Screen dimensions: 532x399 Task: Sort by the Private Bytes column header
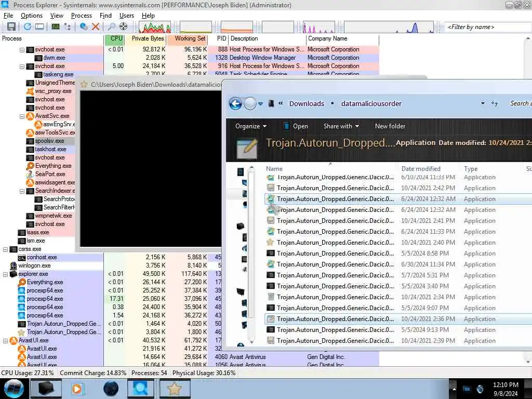[145, 38]
